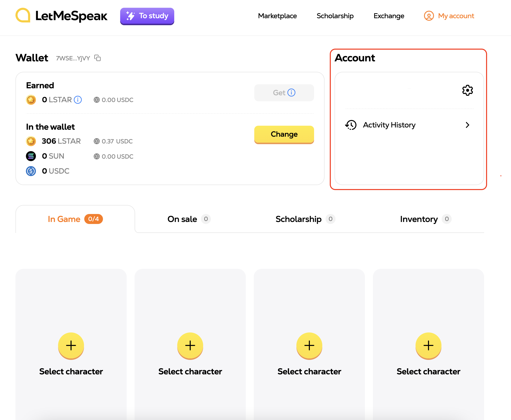
Task: Click the small USDC icon in the SUN row
Action: pyautogui.click(x=97, y=156)
